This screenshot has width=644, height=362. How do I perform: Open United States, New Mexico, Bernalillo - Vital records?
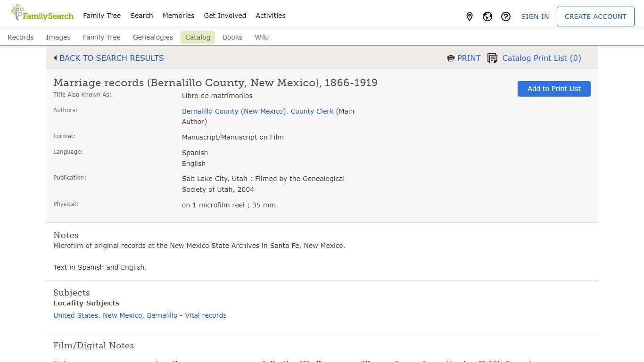[140, 315]
